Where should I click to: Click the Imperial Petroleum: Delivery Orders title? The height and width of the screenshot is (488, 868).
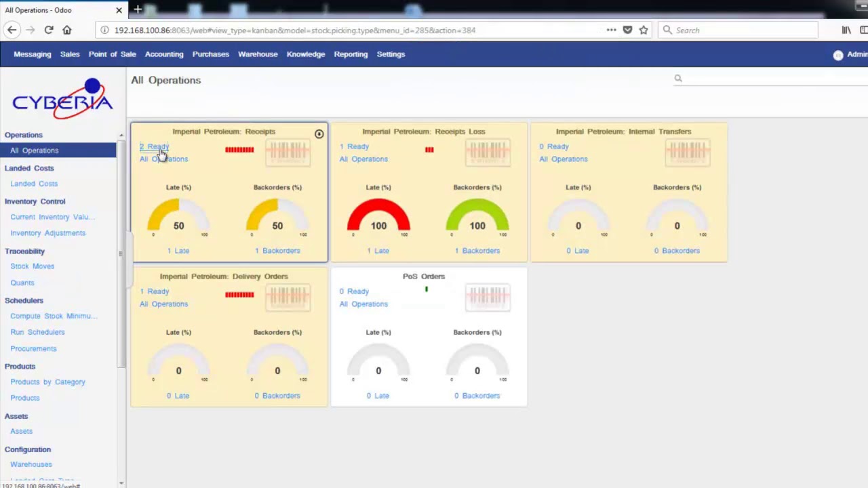224,277
